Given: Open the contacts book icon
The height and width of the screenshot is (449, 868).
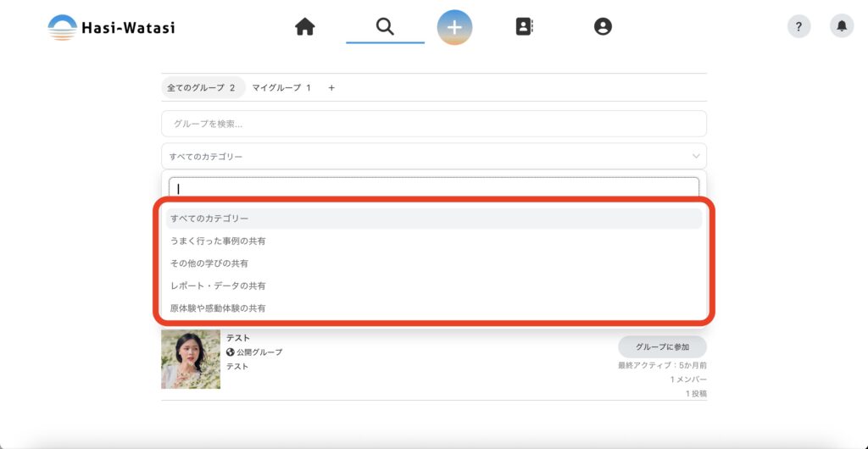Looking at the screenshot, I should click(525, 27).
